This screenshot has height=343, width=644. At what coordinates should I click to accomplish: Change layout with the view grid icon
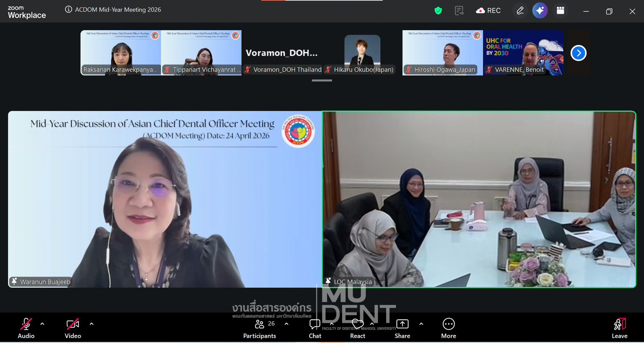tap(560, 11)
